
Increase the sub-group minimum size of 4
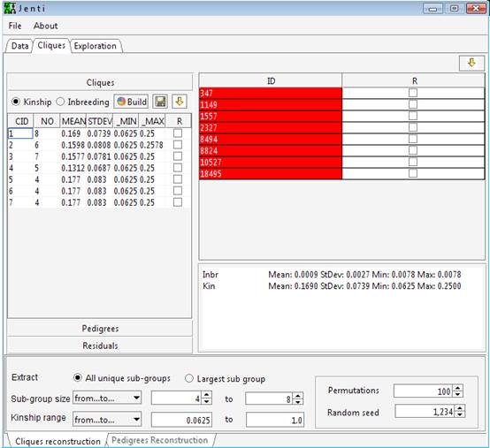coord(207,395)
